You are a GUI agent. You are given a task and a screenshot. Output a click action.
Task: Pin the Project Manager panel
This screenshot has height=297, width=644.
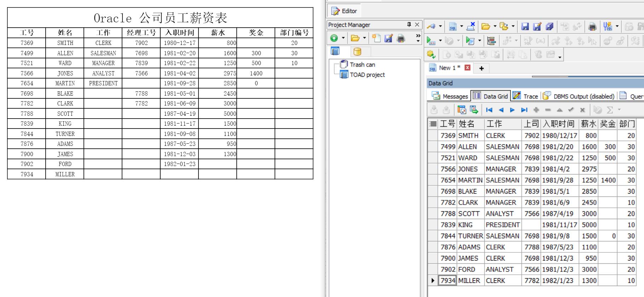click(409, 24)
